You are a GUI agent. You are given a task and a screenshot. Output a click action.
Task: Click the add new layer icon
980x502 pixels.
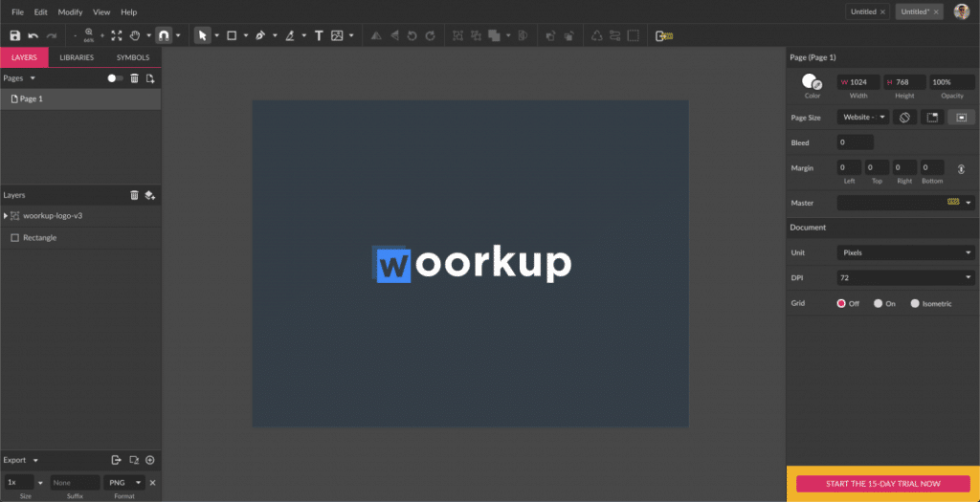click(x=150, y=195)
